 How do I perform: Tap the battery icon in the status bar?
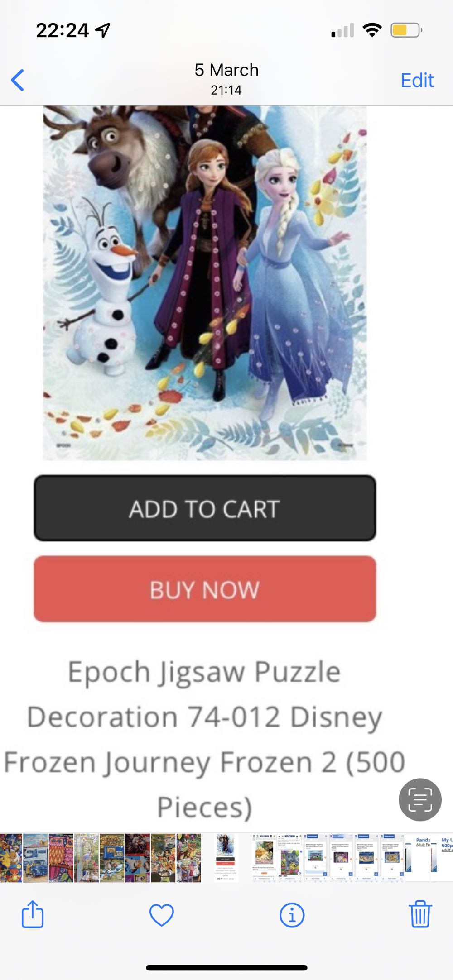pos(406,30)
